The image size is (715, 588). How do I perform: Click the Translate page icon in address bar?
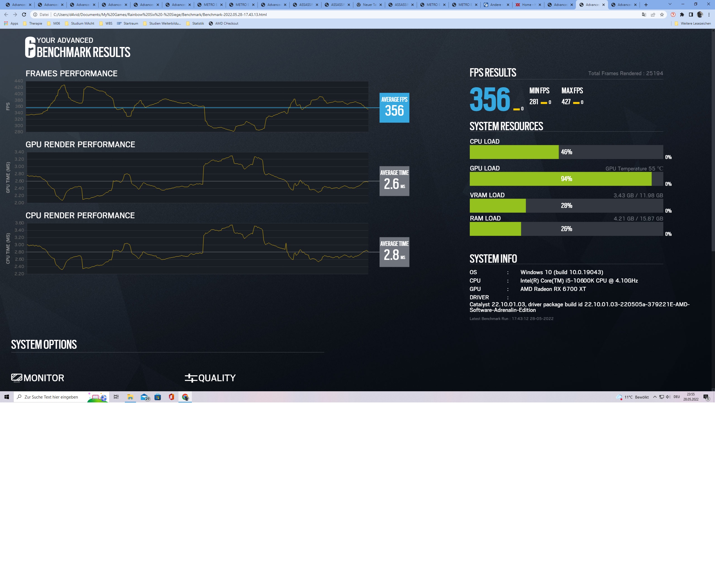click(x=644, y=15)
